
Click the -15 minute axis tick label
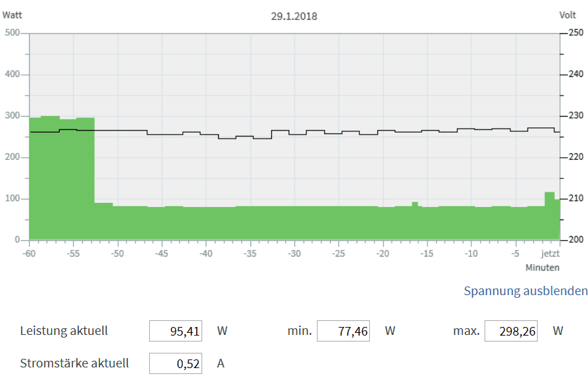[x=427, y=253]
